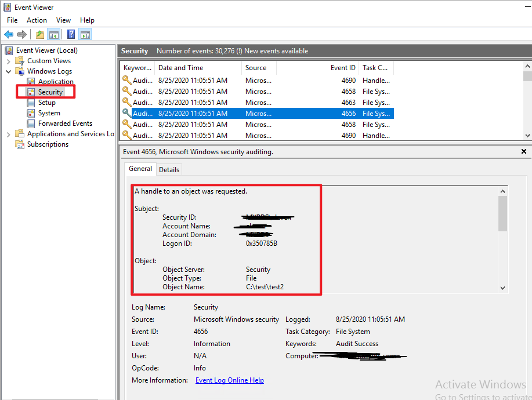532x400 pixels.
Task: Click the Up one level folder icon
Action: pyautogui.click(x=40, y=35)
